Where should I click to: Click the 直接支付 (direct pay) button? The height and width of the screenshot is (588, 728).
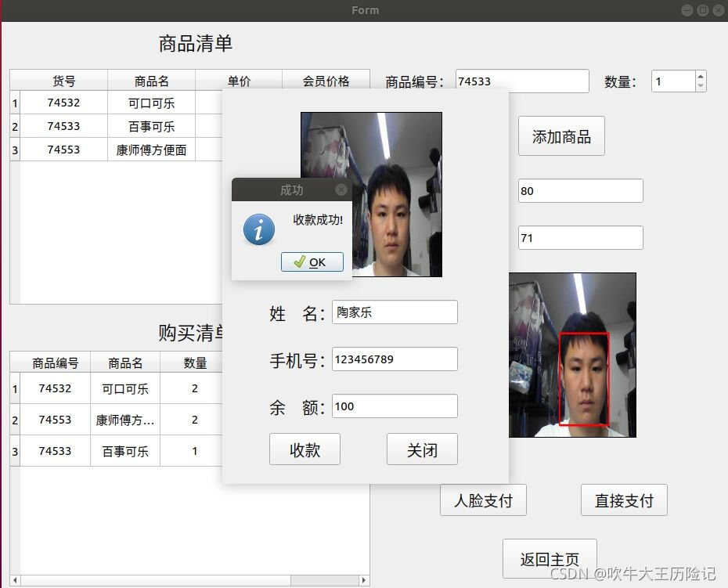[x=624, y=500]
